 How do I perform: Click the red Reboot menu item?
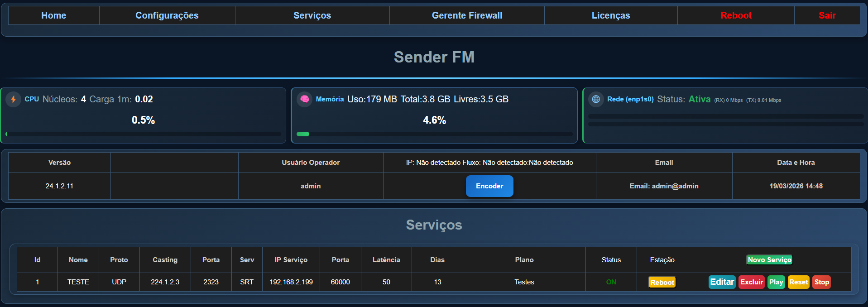(736, 15)
